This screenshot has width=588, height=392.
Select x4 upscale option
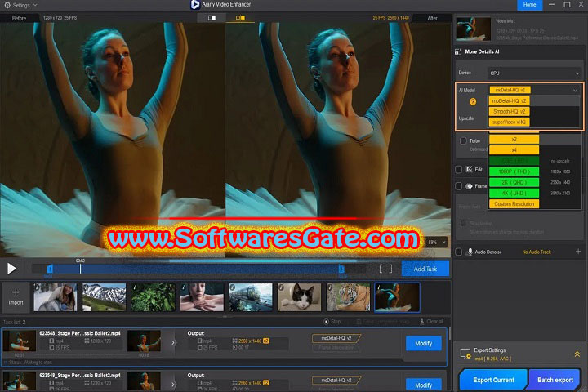(x=514, y=150)
